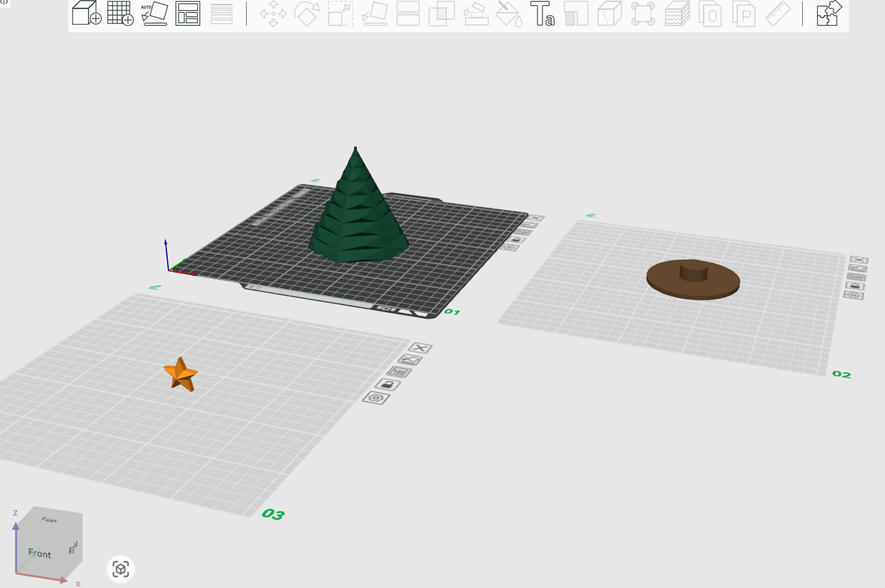
Task: Auto orient objects on plate 02
Action: [858, 268]
